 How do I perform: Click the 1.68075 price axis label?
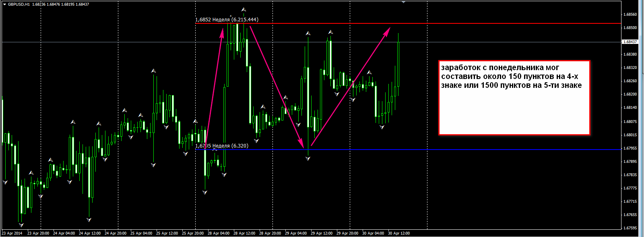pos(630,121)
